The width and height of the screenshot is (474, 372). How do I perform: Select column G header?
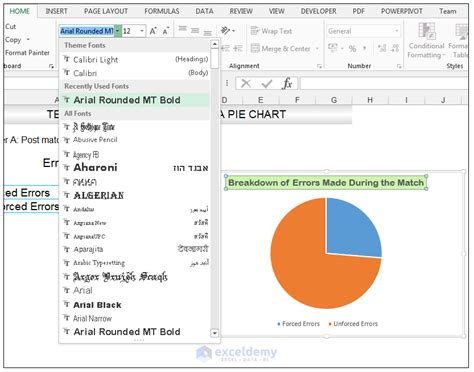click(334, 100)
